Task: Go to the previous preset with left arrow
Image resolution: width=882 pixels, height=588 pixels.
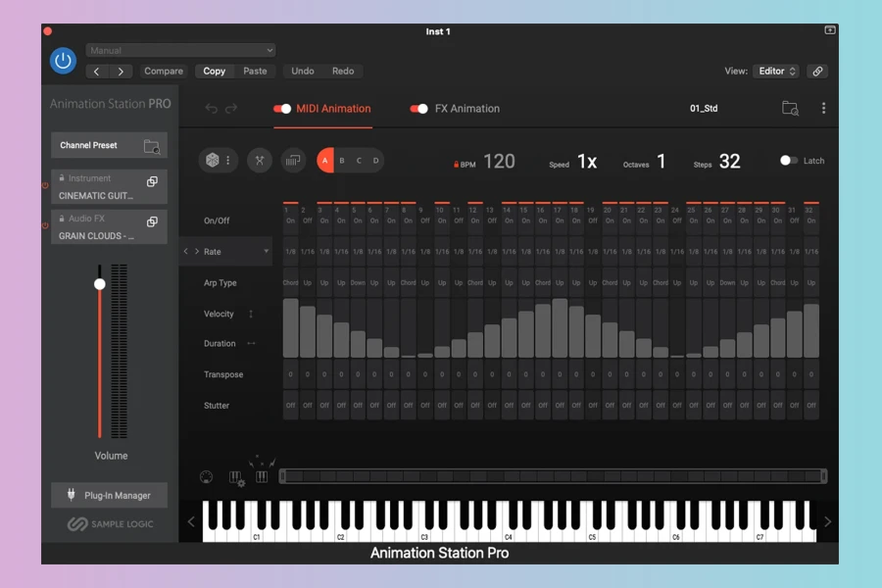Action: [97, 72]
